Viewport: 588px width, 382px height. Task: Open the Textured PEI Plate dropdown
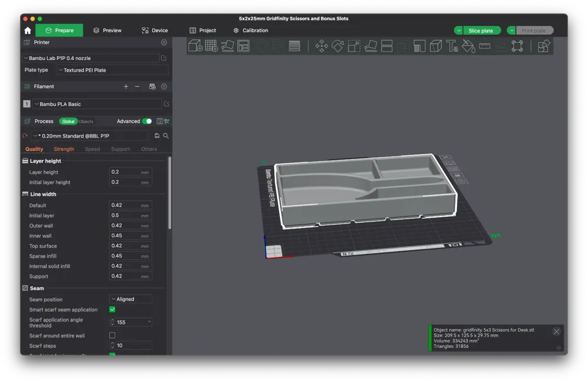click(112, 70)
